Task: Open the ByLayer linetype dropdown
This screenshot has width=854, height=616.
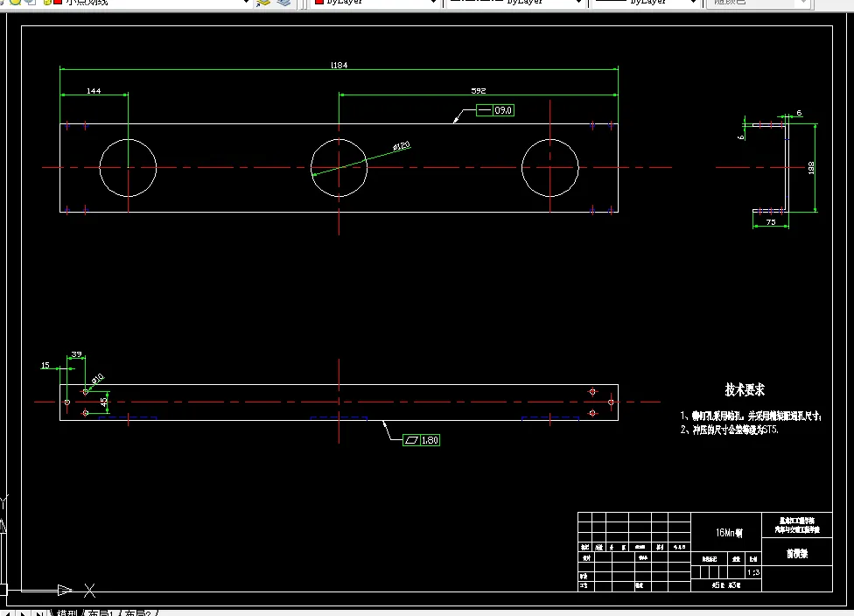Action: tap(578, 2)
